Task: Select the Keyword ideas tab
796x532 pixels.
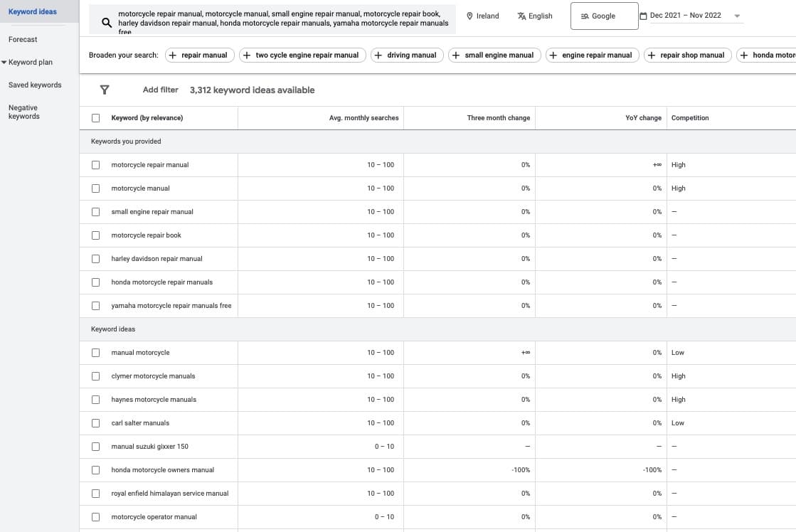Action: 33,11
